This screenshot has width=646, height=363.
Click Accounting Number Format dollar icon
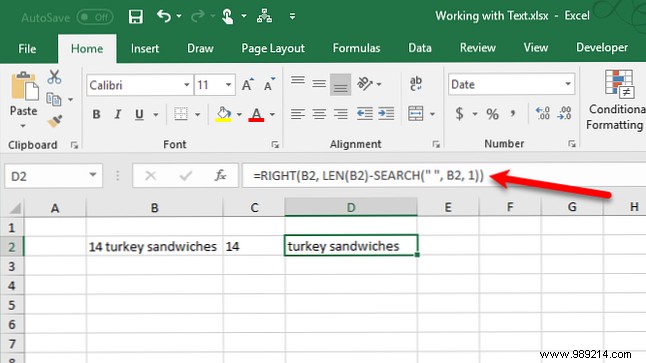point(459,113)
